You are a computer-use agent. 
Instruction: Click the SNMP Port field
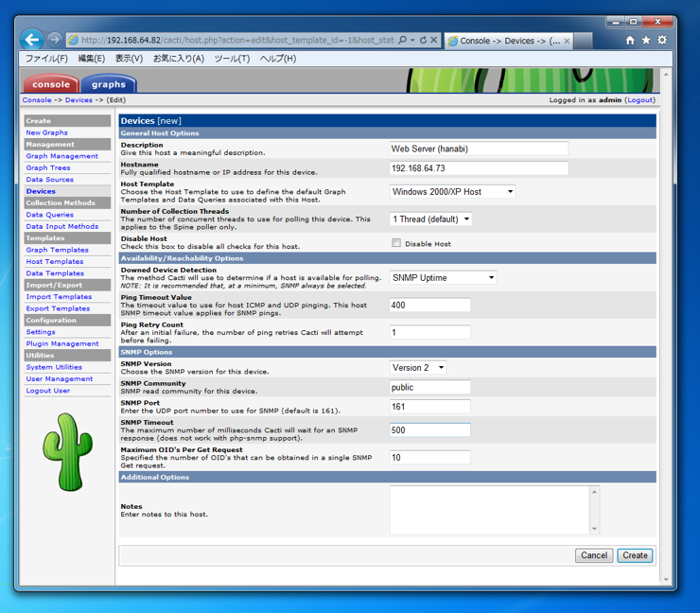[x=429, y=407]
